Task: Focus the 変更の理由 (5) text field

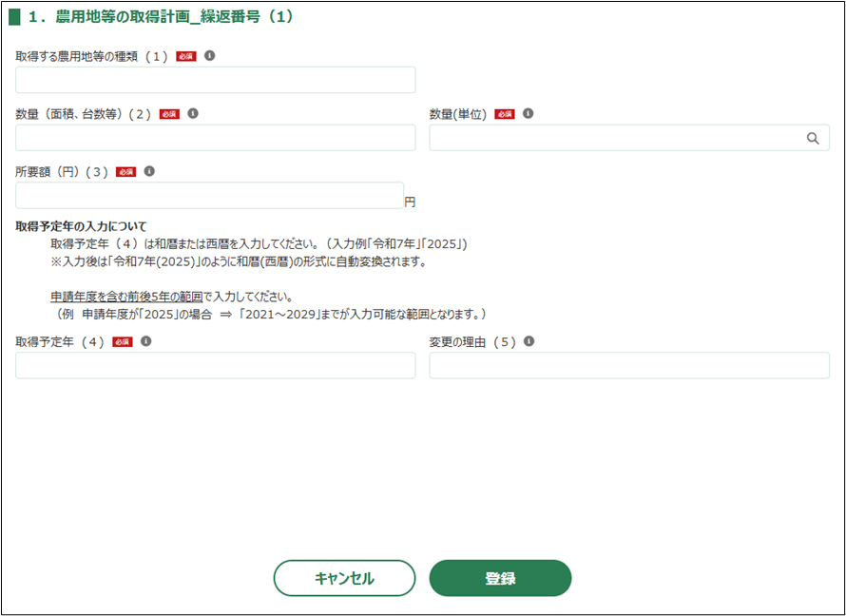Action: [x=628, y=366]
